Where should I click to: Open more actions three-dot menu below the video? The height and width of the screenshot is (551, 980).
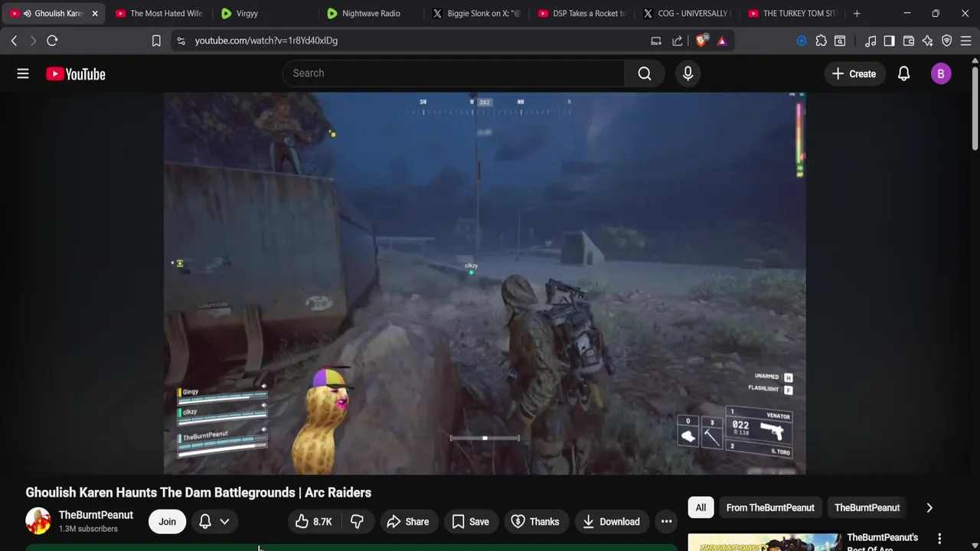666,522
